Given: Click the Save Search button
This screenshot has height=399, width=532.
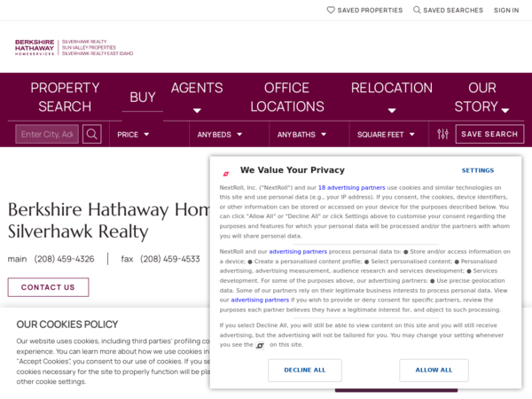Looking at the screenshot, I should (x=489, y=134).
